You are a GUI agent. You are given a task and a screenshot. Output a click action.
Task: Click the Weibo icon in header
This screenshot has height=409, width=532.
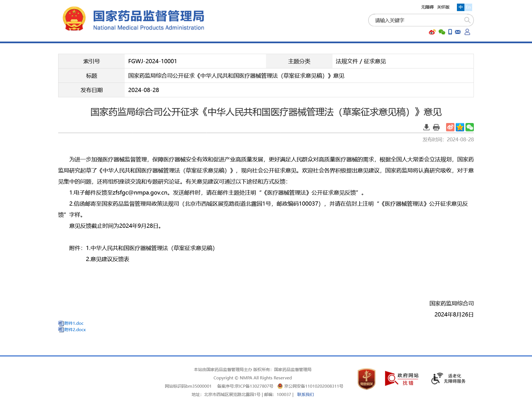(x=432, y=32)
